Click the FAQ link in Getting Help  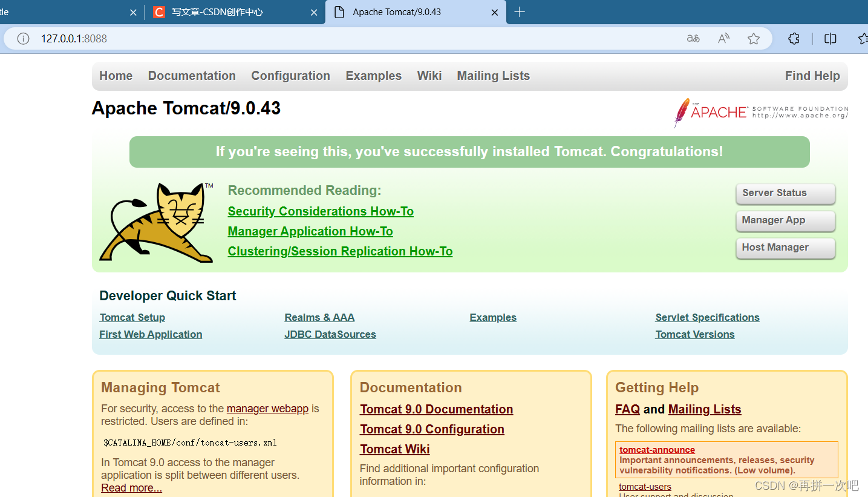627,409
